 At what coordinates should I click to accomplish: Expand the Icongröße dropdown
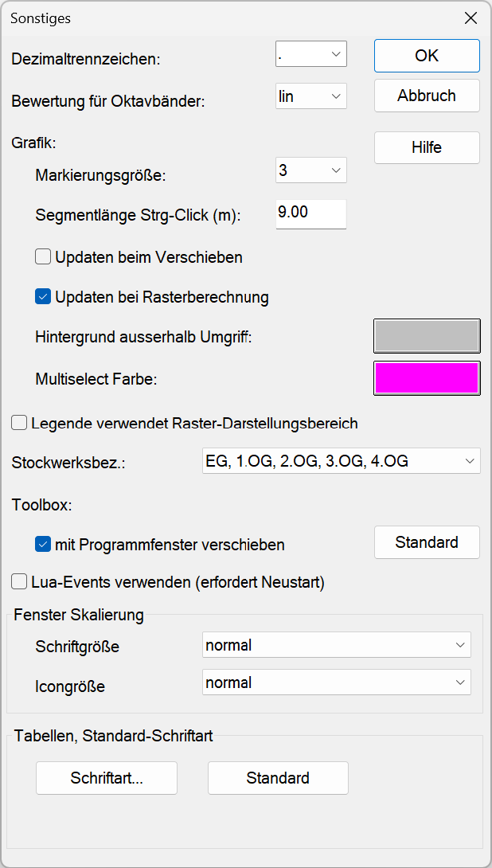tap(337, 682)
